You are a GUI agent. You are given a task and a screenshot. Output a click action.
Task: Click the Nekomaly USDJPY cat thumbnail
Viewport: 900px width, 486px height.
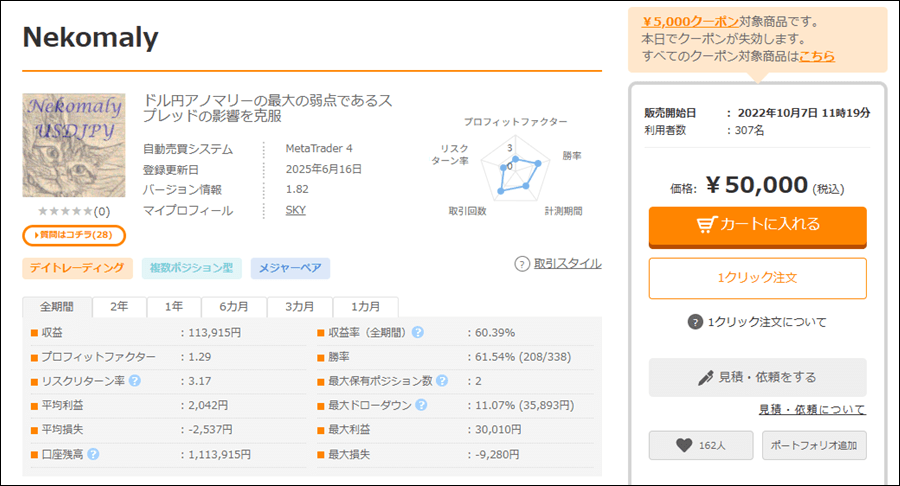(74, 145)
